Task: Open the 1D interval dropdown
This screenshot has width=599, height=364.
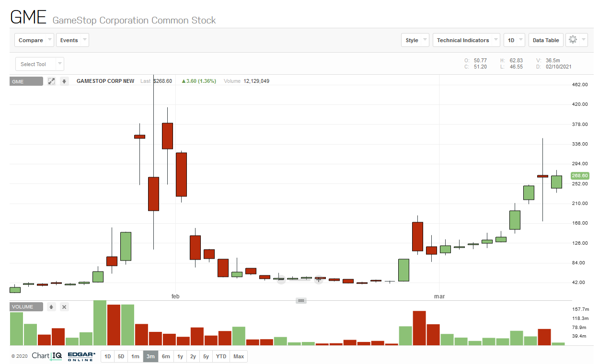Action: 514,40
